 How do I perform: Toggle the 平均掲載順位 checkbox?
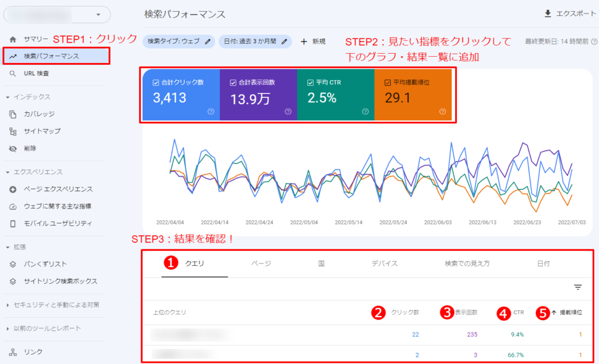(387, 82)
